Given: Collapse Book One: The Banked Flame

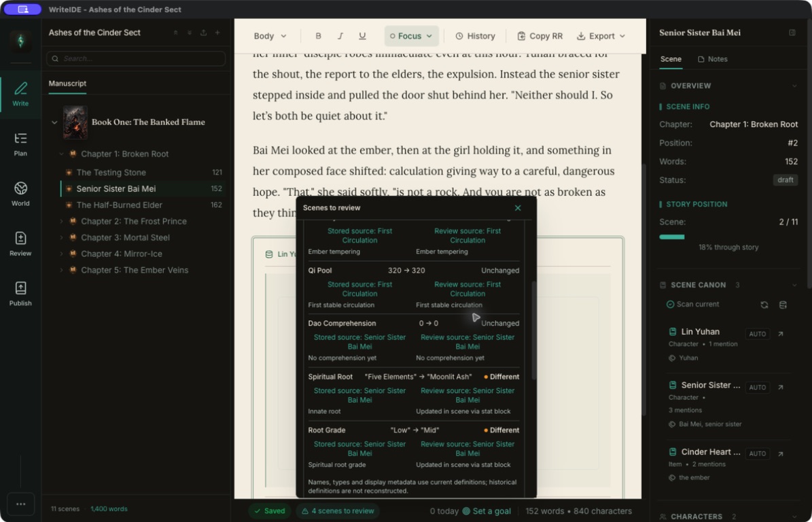Looking at the screenshot, I should point(54,122).
